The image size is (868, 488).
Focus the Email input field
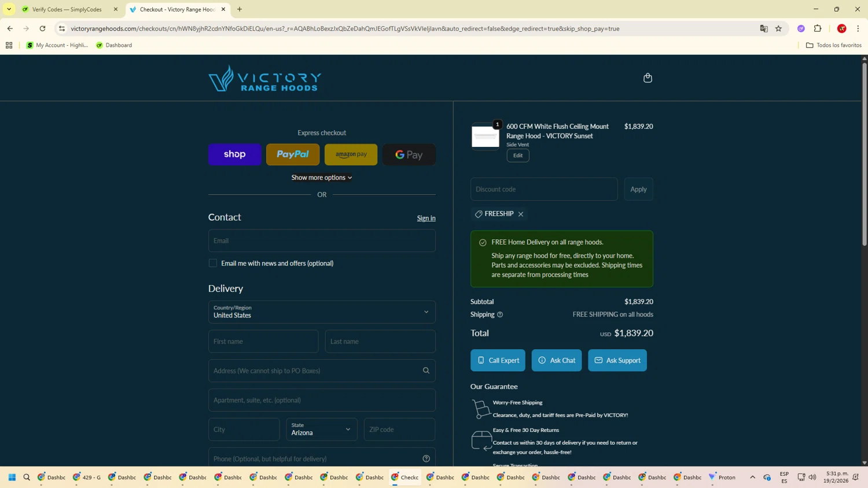tap(322, 241)
